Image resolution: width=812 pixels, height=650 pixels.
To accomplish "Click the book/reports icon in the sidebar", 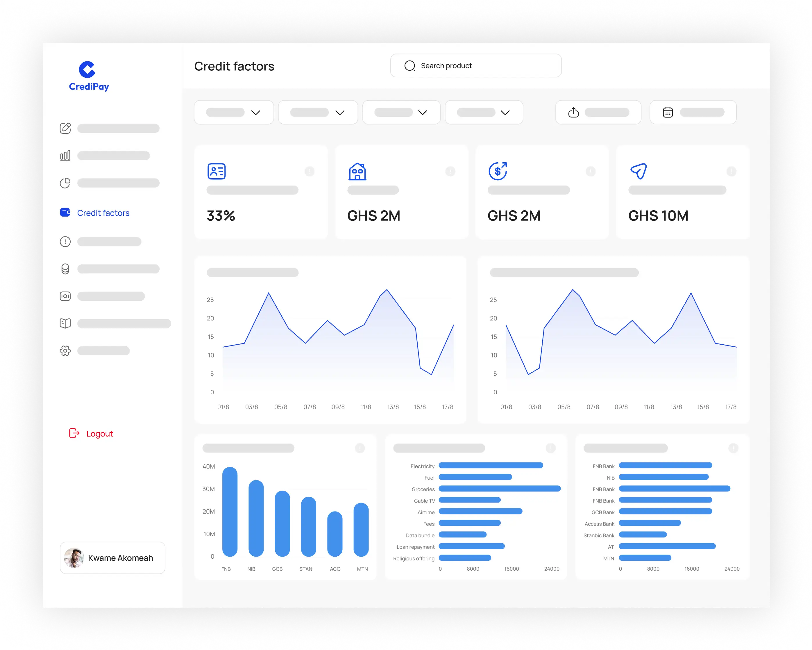I will pos(65,323).
